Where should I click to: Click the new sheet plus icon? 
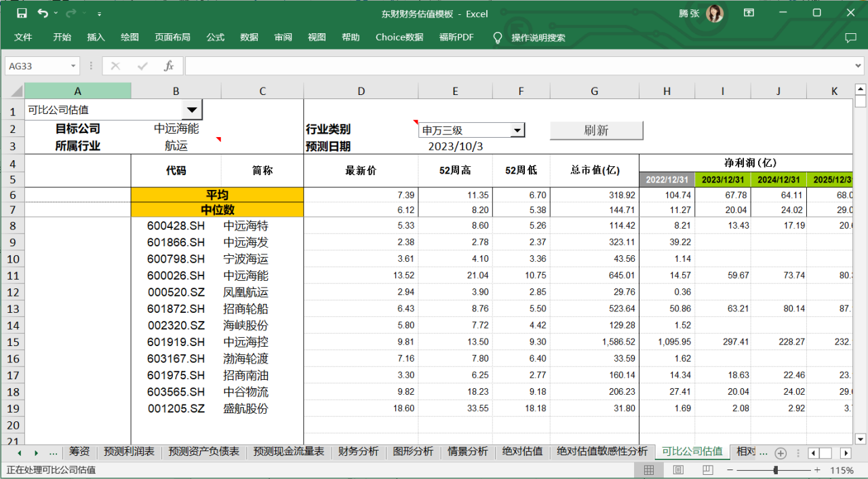781,453
